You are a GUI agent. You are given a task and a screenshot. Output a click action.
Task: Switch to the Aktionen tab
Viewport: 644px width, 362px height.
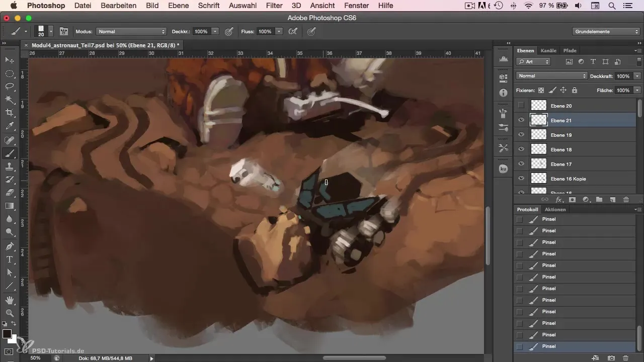(x=555, y=209)
